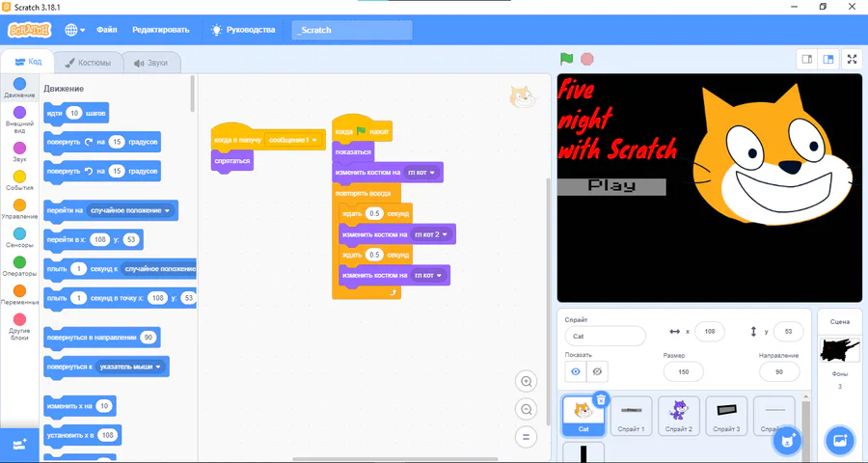
Task: Select the Управление block category
Action: pyautogui.click(x=19, y=209)
